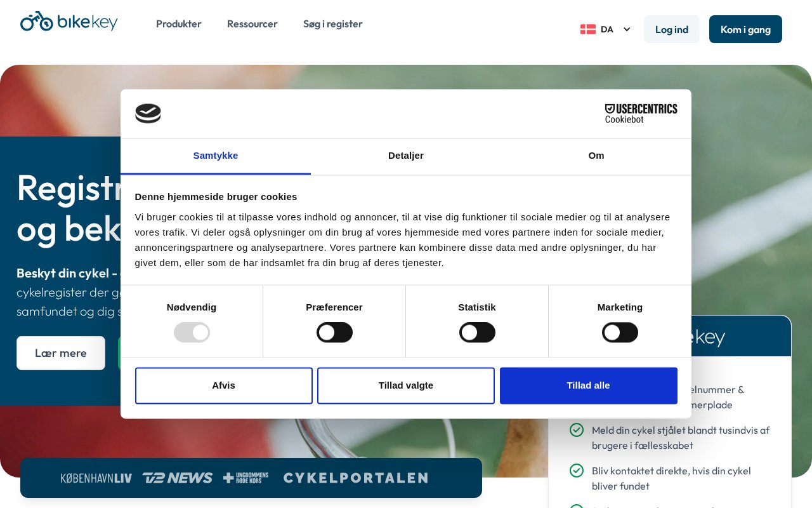Screen dimensions: 812x508
Task: Click the Nødvendig label text
Action: point(192,307)
